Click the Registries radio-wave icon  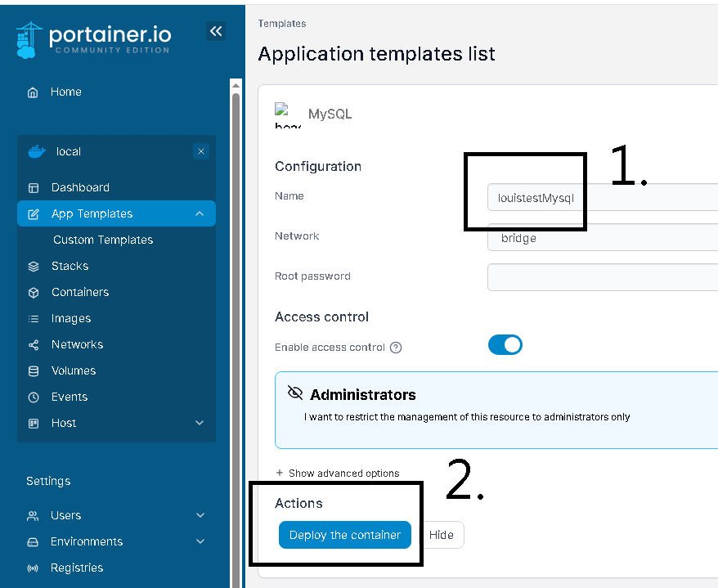coord(33,568)
